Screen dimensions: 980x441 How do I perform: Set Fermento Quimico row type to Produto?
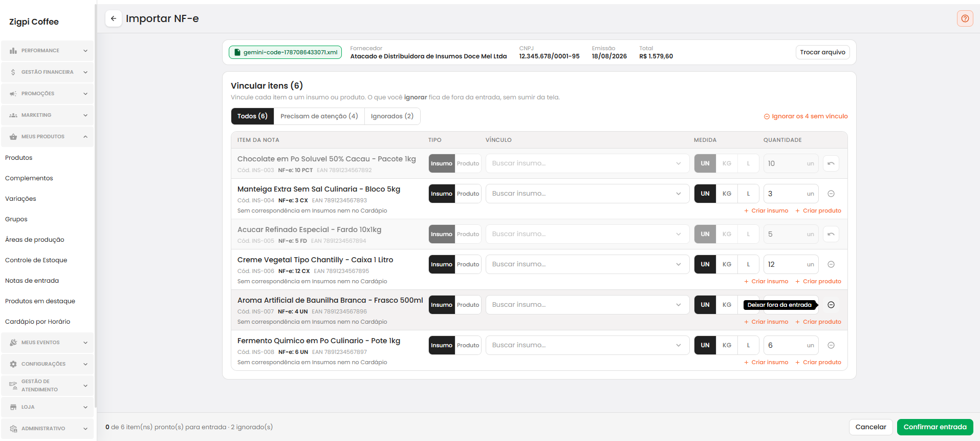pyautogui.click(x=468, y=345)
